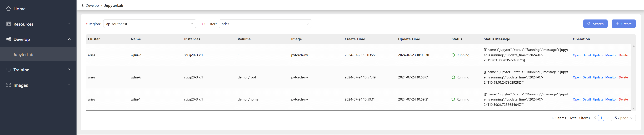Click the Name column header
The image size is (644, 135).
pyautogui.click(x=136, y=39)
